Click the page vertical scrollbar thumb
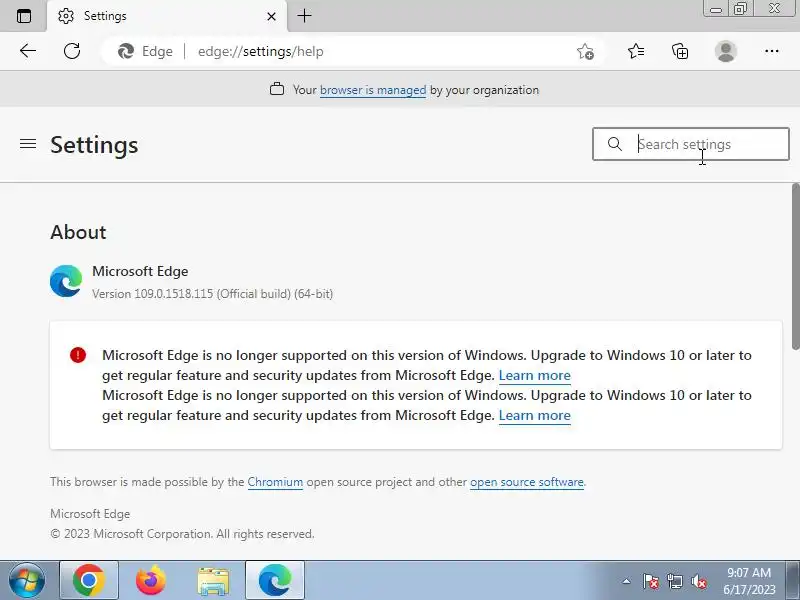The width and height of the screenshot is (800, 600). pos(795,266)
